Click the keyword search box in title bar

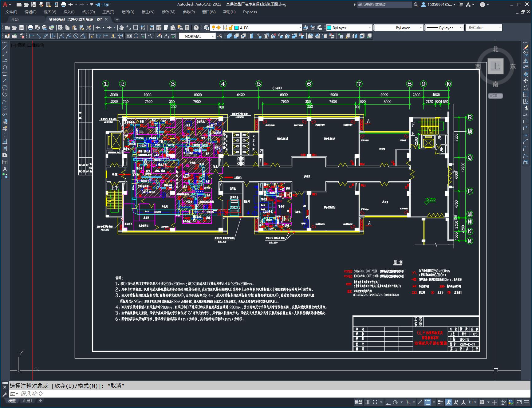pos(384,5)
